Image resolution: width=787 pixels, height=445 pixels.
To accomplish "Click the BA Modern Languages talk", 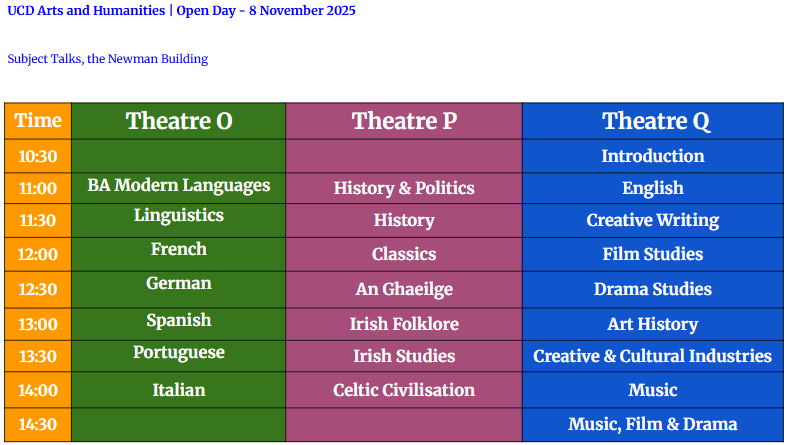I will (178, 185).
